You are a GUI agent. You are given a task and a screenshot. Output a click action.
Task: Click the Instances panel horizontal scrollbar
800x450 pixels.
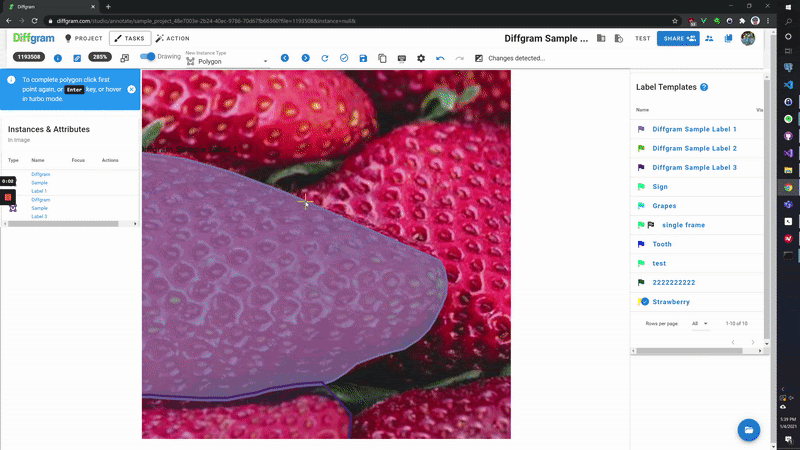tap(63, 224)
